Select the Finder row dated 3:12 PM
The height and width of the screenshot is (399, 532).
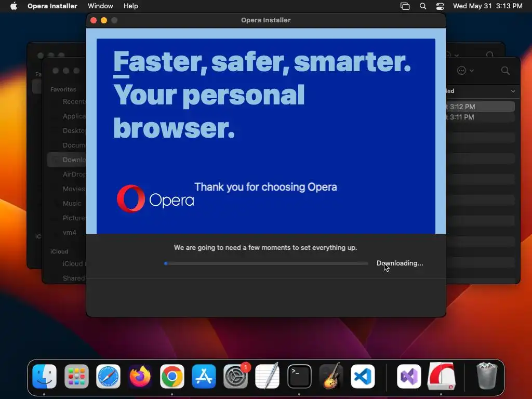[x=481, y=107]
